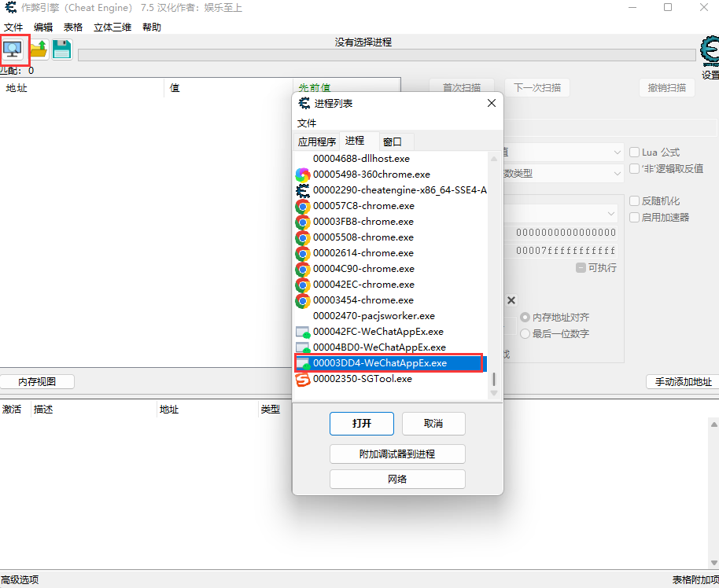This screenshot has height=588, width=719.
Task: Click the 网络 button
Action: (397, 479)
